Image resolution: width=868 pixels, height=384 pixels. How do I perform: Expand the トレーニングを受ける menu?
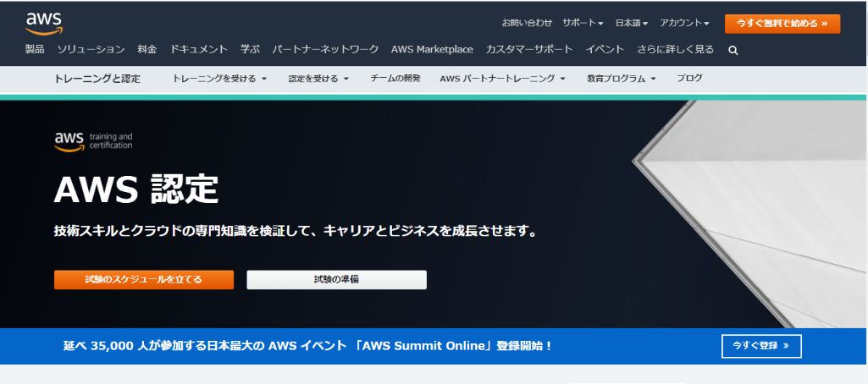219,79
